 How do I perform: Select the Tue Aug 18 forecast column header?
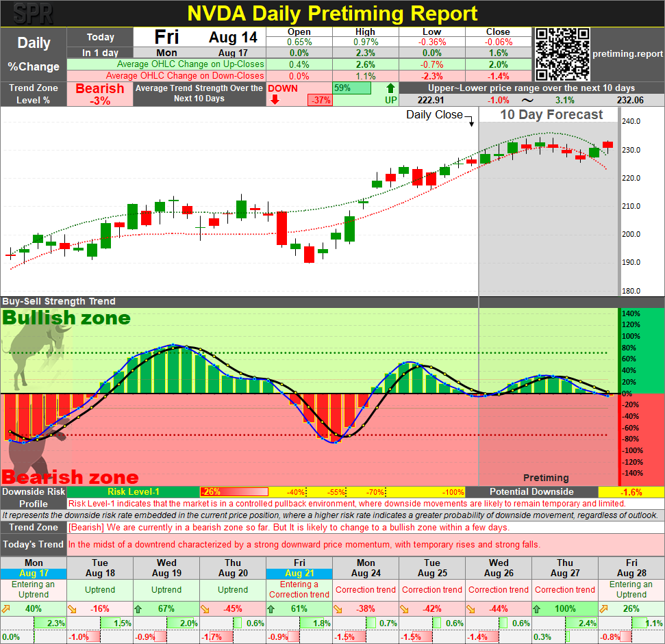tap(100, 568)
